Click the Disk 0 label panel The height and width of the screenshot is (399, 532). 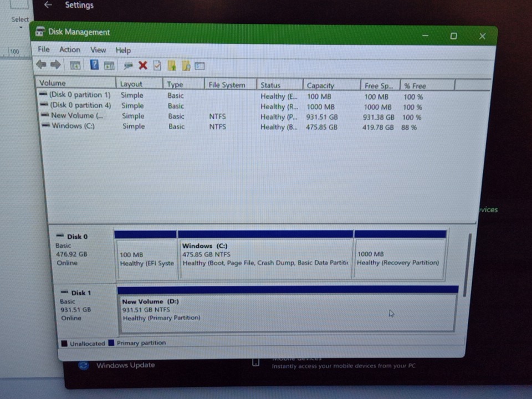[x=82, y=254]
